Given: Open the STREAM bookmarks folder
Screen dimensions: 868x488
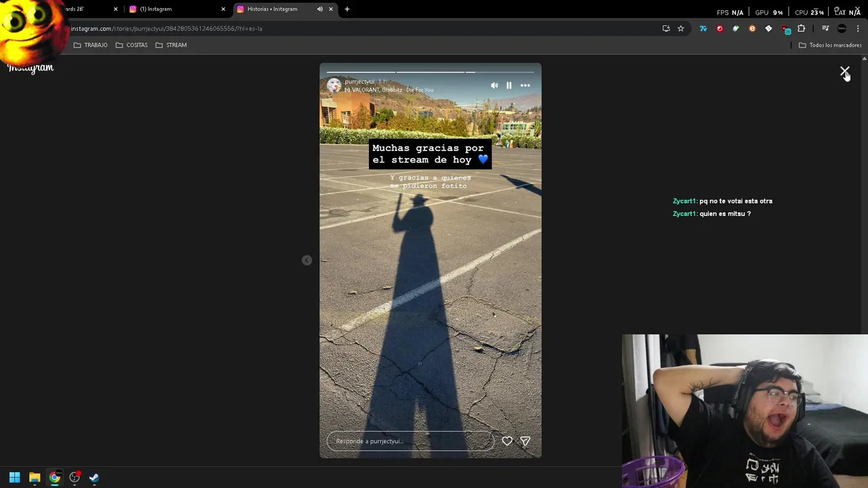Looking at the screenshot, I should tap(171, 45).
